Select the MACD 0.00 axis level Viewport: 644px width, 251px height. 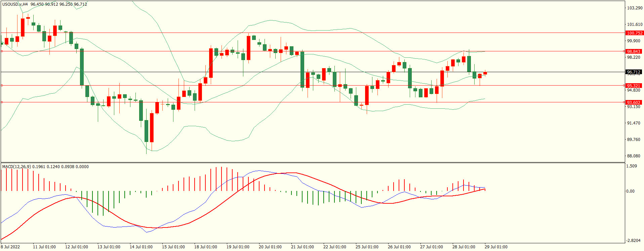pyautogui.click(x=630, y=191)
